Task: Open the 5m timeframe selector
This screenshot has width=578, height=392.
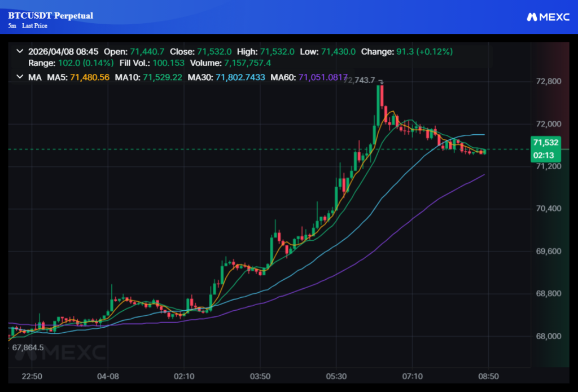Action: coord(12,25)
